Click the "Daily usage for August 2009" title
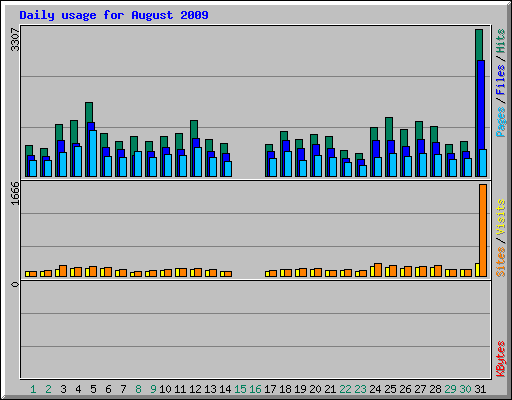The height and width of the screenshot is (400, 512). pos(114,15)
